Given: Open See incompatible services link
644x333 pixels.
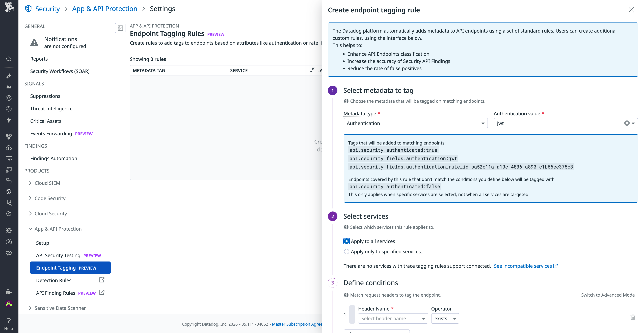Looking at the screenshot, I should click(x=526, y=266).
